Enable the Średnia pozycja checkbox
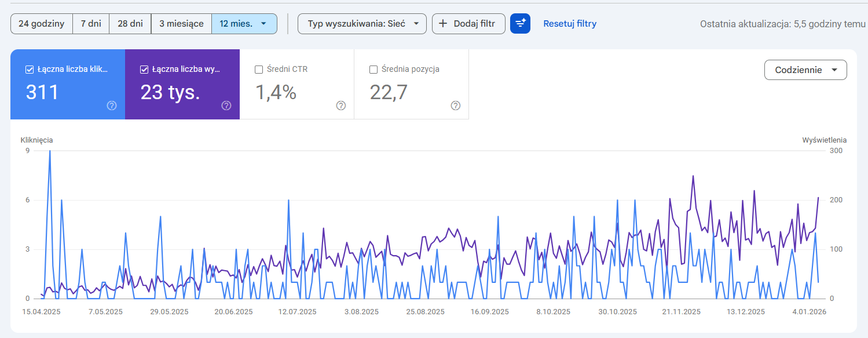868x338 pixels. [x=373, y=70]
